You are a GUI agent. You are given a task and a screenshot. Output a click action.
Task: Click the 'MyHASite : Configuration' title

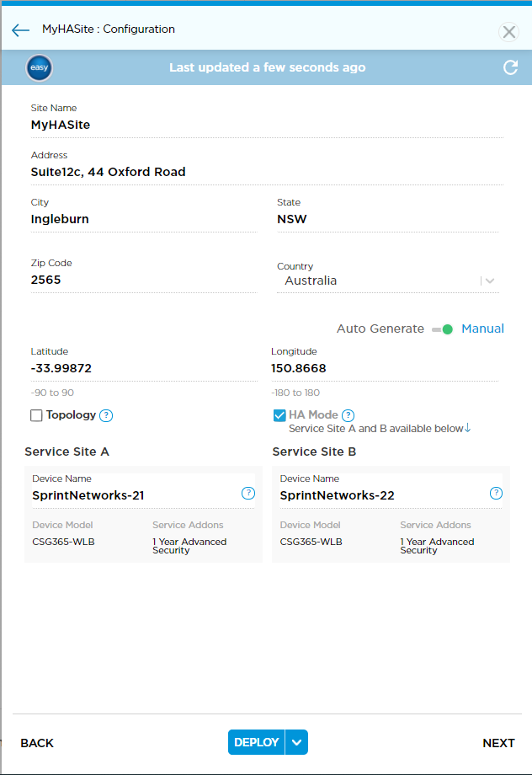click(x=109, y=29)
